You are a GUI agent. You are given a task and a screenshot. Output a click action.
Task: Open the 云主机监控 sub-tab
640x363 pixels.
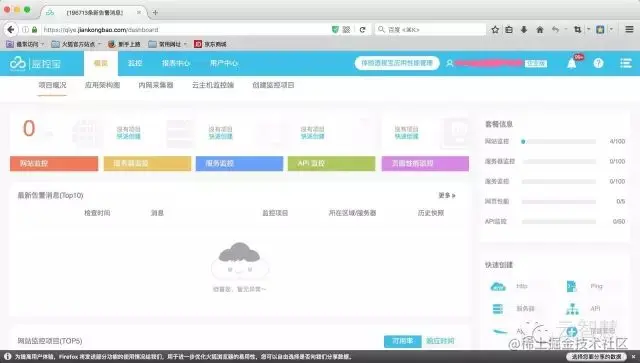pos(213,85)
